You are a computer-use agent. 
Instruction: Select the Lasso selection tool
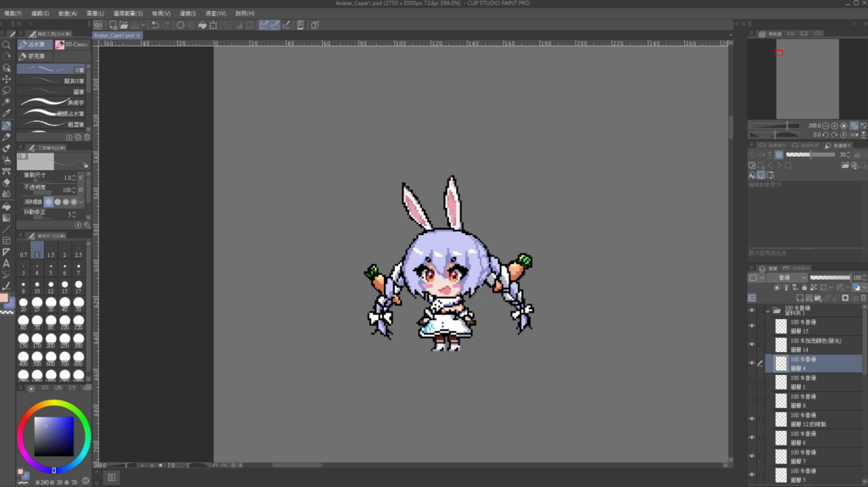click(7, 91)
